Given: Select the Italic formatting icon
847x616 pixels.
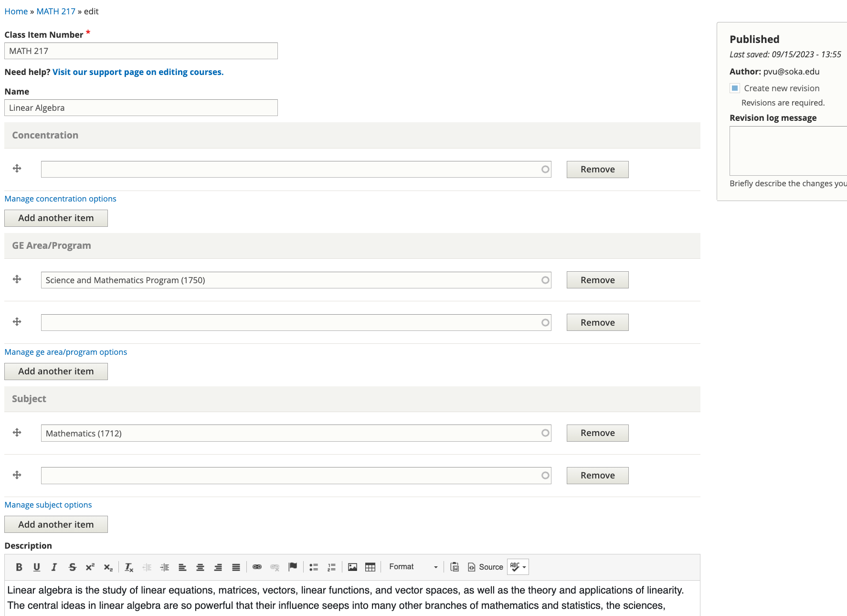Looking at the screenshot, I should click(54, 567).
